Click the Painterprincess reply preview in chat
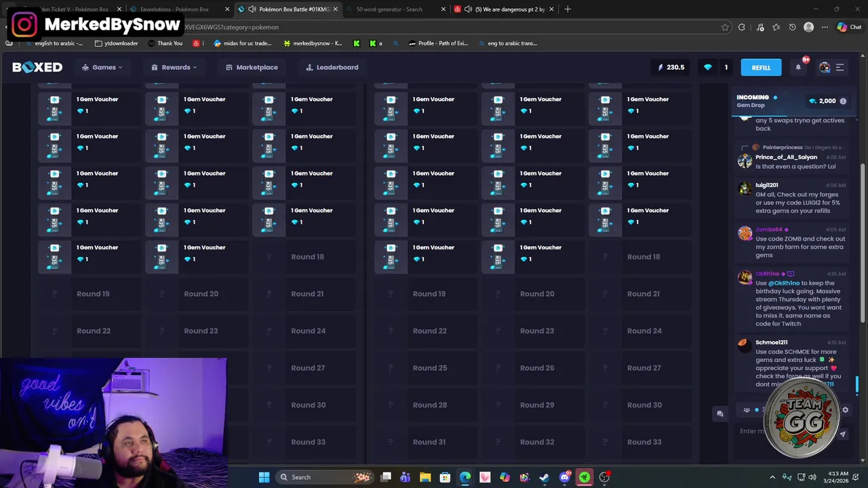Viewport: 868px width, 488px height. [798, 147]
